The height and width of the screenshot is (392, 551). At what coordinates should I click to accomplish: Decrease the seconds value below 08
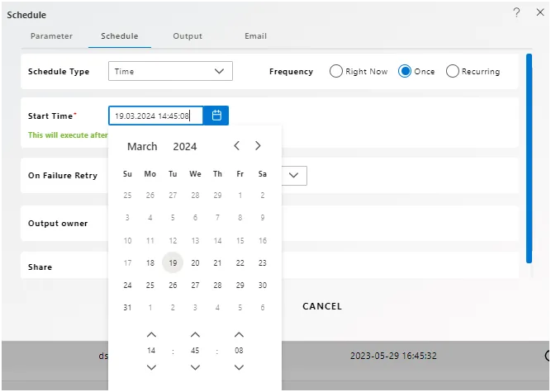pos(239,367)
